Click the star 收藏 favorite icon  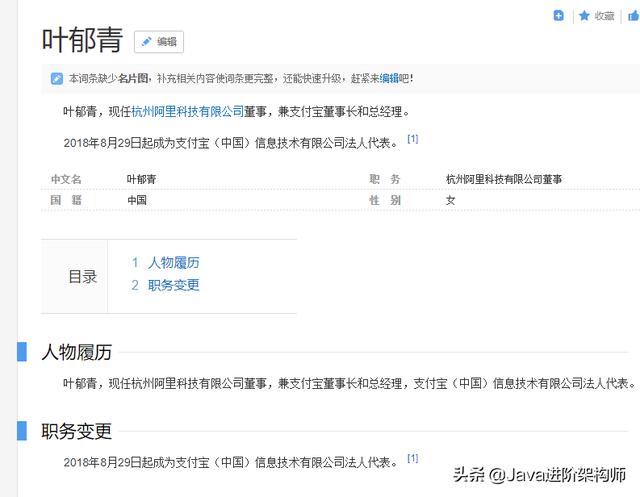click(x=584, y=16)
